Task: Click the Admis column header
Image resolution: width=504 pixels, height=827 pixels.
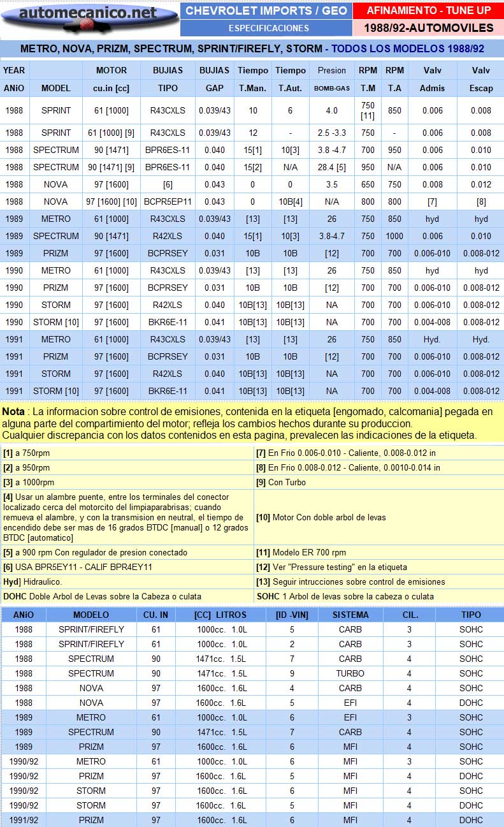Action: [x=433, y=89]
